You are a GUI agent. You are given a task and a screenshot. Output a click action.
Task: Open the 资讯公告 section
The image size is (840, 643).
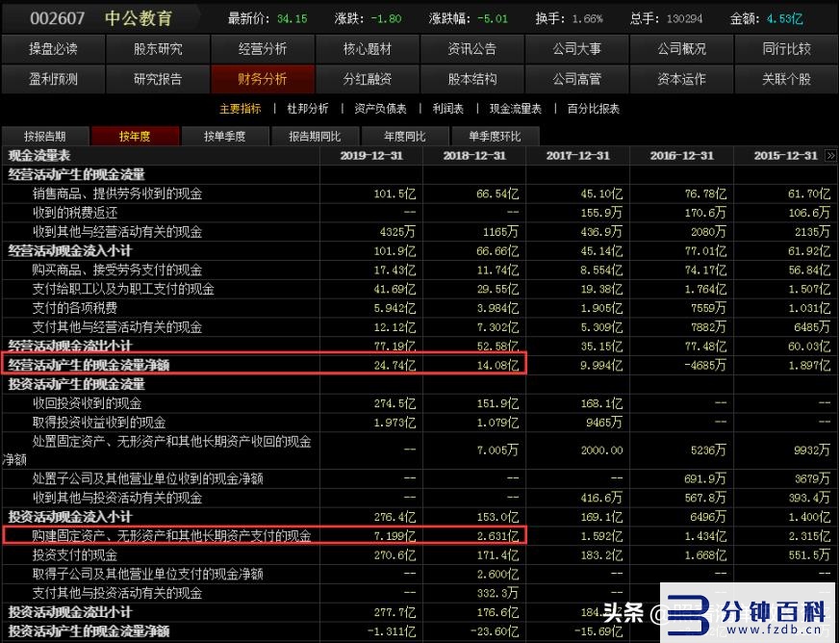[x=472, y=49]
